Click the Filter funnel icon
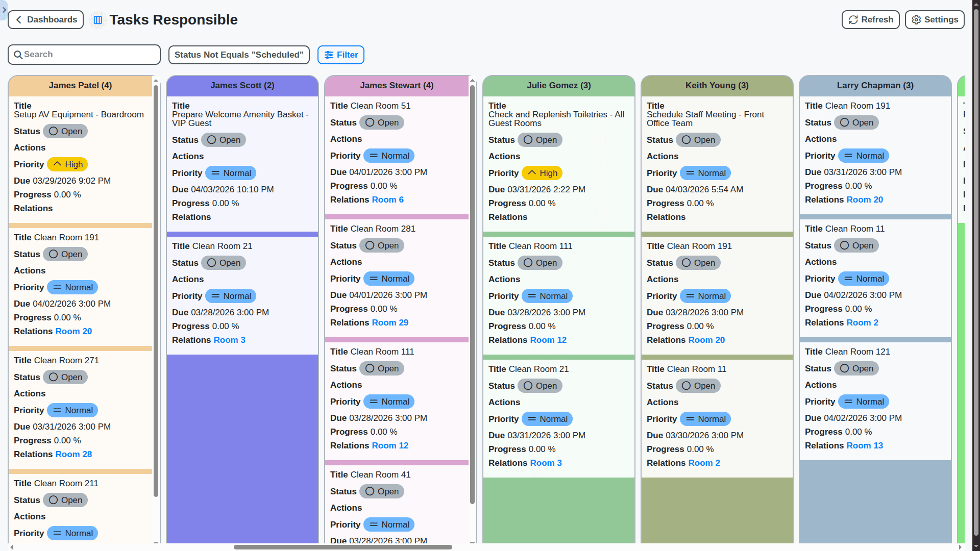The height and width of the screenshot is (551, 980). point(329,55)
